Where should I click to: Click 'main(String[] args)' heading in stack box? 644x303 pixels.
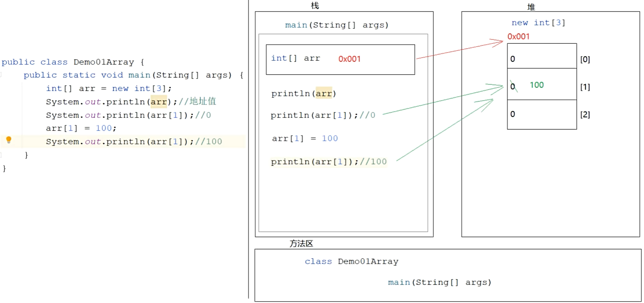click(x=336, y=25)
